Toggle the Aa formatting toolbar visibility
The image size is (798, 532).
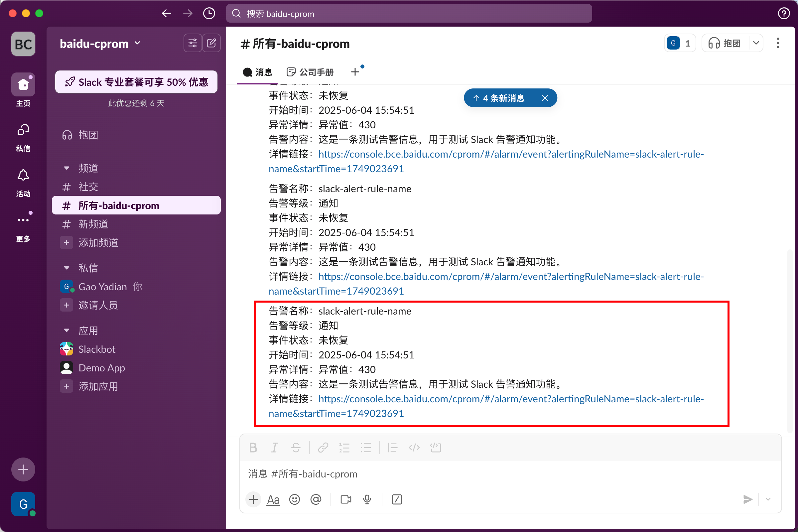coord(273,499)
